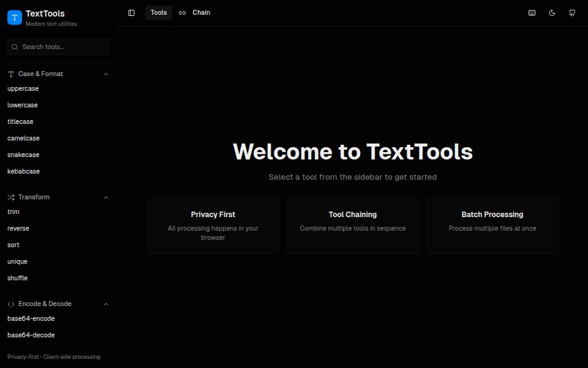Click the Transform shuffle-arrows icon
Image resolution: width=588 pixels, height=368 pixels.
pyautogui.click(x=10, y=197)
